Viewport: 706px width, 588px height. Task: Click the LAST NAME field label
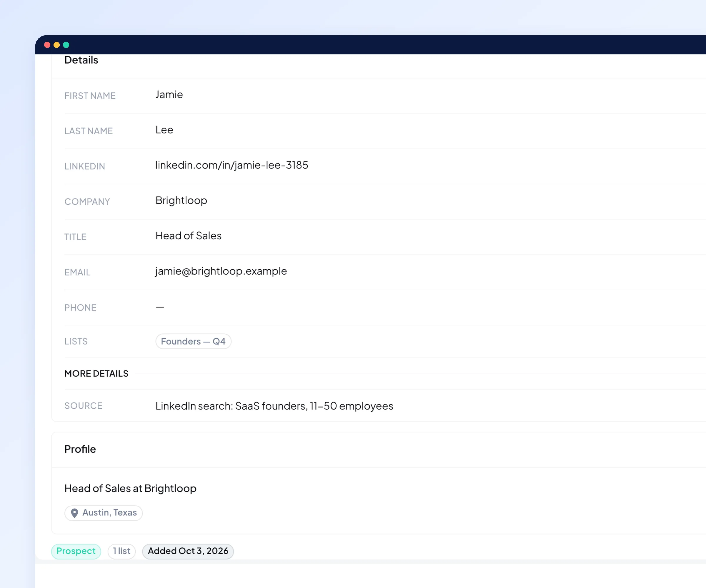pos(89,131)
